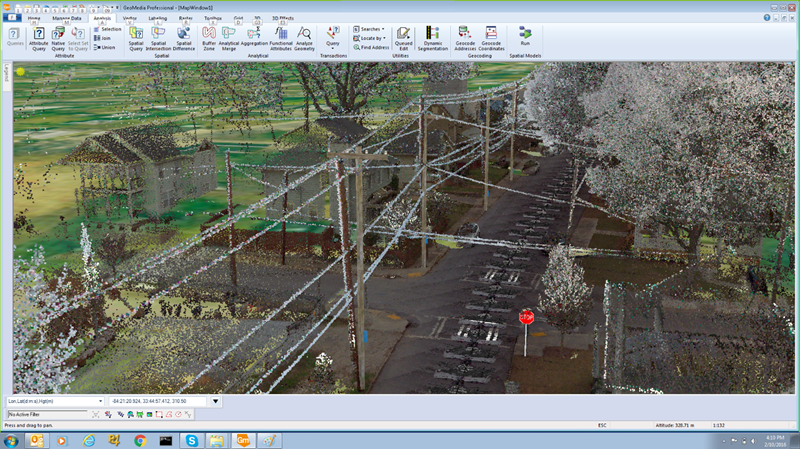Click the red rectangle filter icon
Image resolution: width=800 pixels, height=449 pixels.
tap(159, 414)
